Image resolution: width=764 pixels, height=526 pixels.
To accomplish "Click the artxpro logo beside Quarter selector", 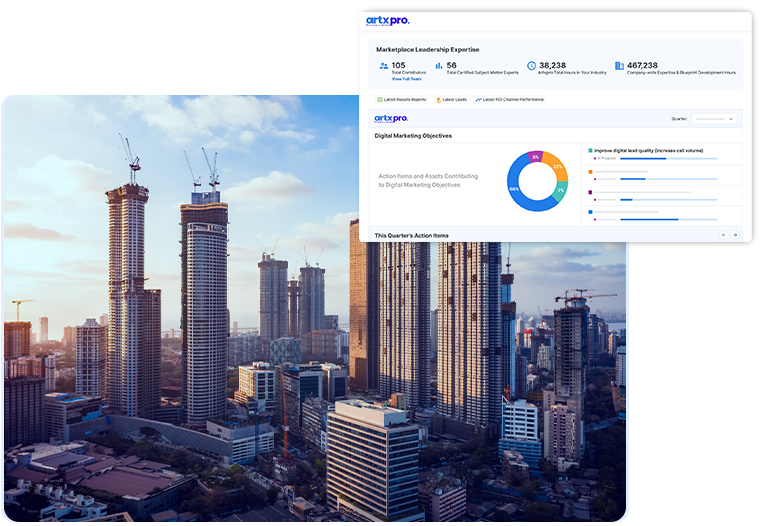I will coord(391,118).
